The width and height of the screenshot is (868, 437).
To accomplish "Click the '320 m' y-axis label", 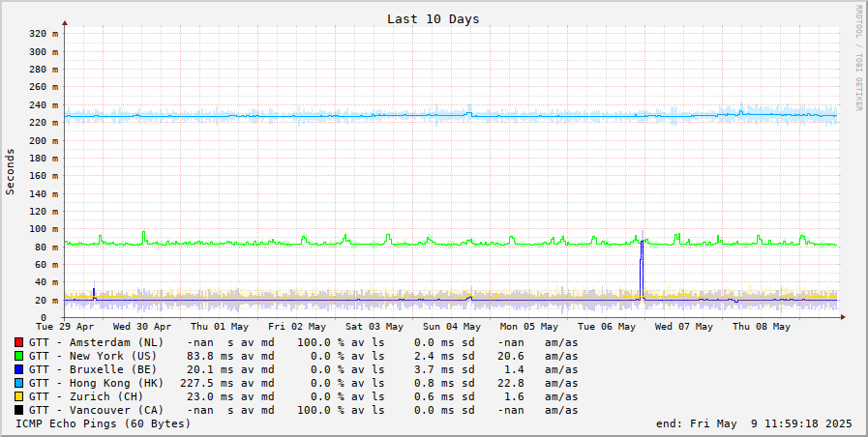I will (x=44, y=34).
